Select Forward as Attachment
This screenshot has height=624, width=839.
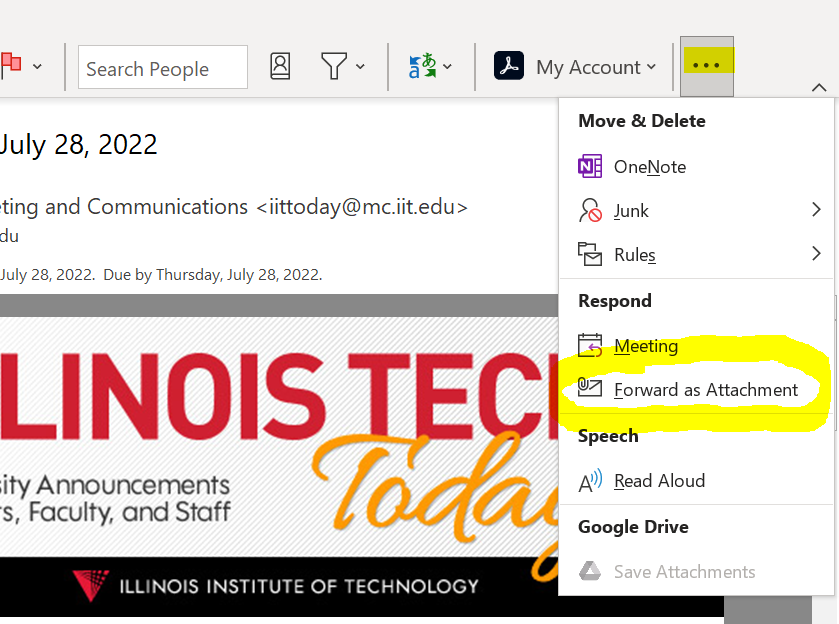(706, 390)
